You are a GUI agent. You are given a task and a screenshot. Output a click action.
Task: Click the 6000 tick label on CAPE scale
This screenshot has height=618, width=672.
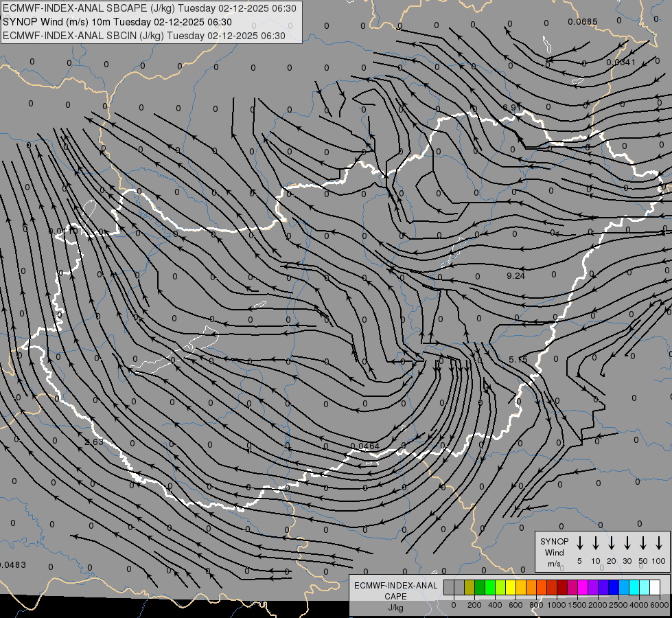660,605
